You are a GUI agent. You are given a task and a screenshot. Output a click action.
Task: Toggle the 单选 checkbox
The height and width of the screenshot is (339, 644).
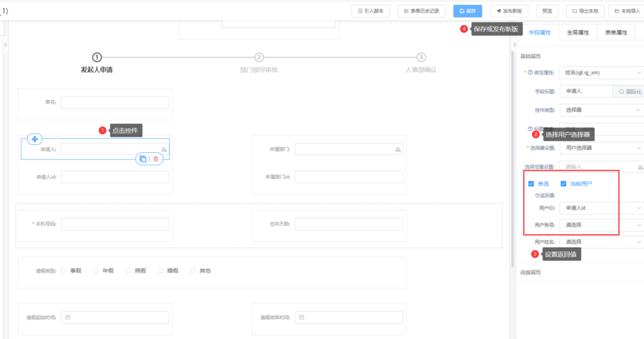[531, 184]
